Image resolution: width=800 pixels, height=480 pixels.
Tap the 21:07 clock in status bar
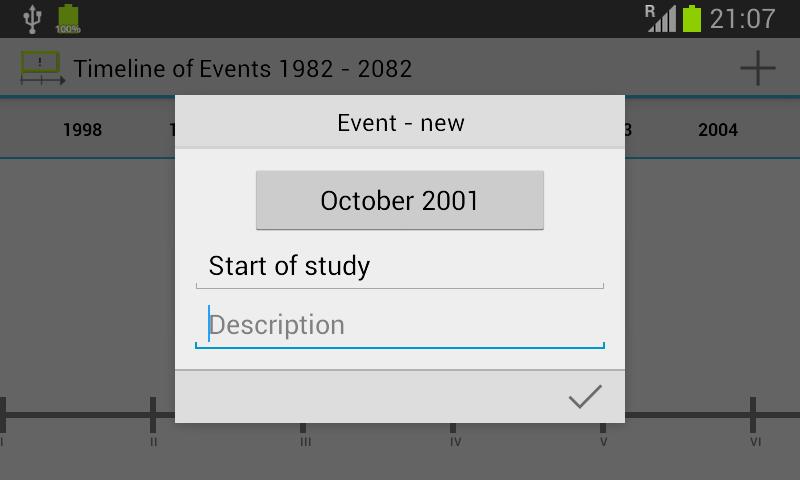(x=742, y=18)
